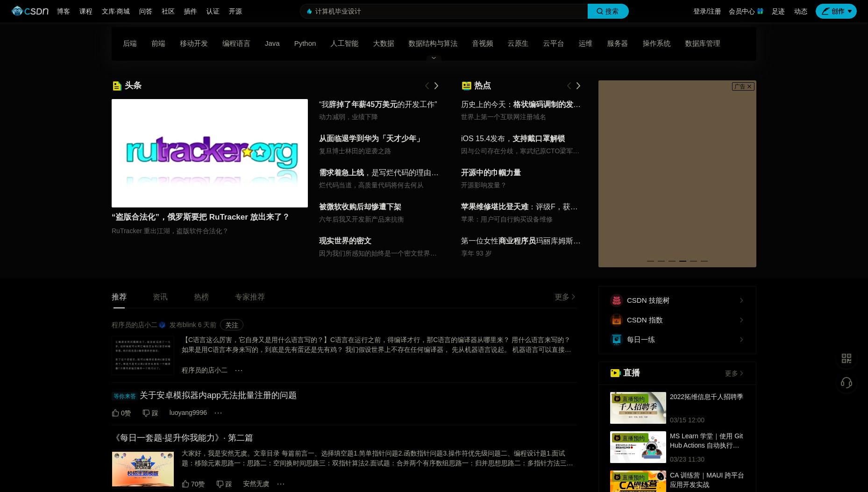Open 程序员的店小二 blink thumbnail image
Screen dimensions: 868x492
143,355
